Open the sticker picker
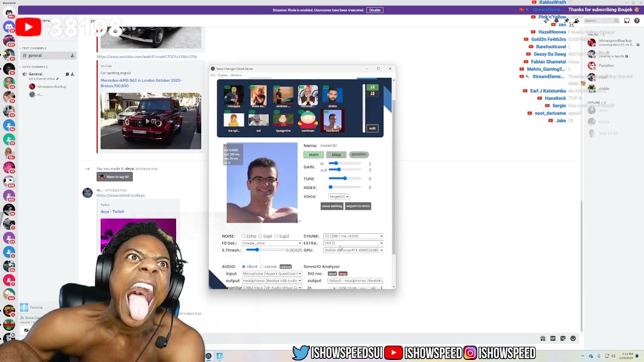Image resolution: width=644 pixels, height=362 pixels. point(563,338)
